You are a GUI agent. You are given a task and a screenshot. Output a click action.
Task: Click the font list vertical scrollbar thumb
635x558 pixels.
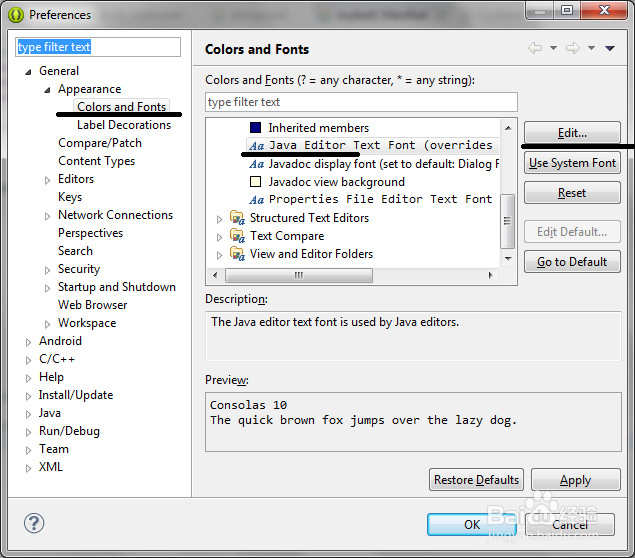click(x=507, y=221)
